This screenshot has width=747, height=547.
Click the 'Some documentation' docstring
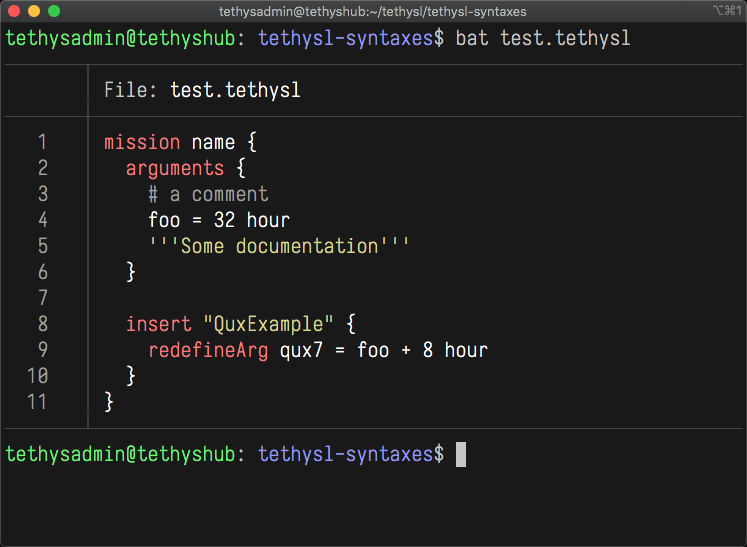tap(279, 246)
